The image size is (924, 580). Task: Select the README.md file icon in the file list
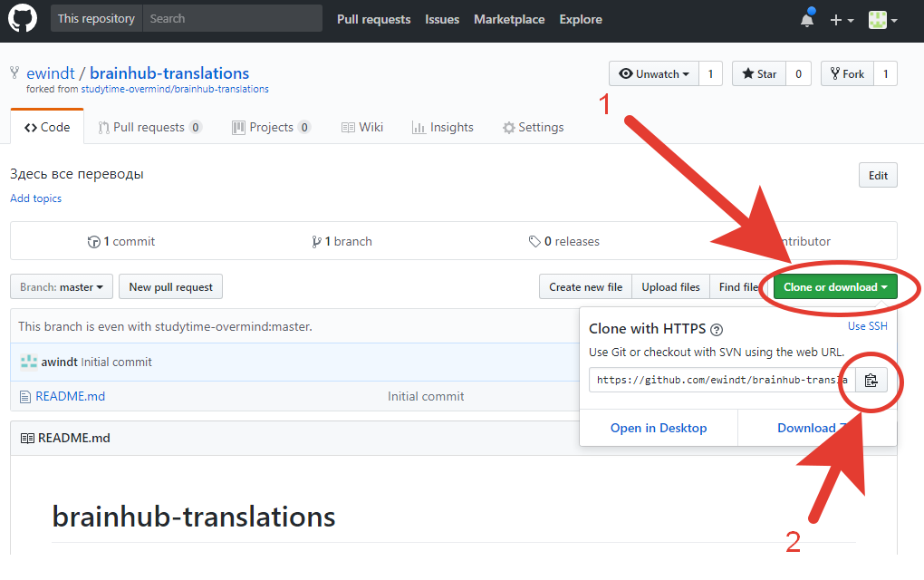point(25,397)
